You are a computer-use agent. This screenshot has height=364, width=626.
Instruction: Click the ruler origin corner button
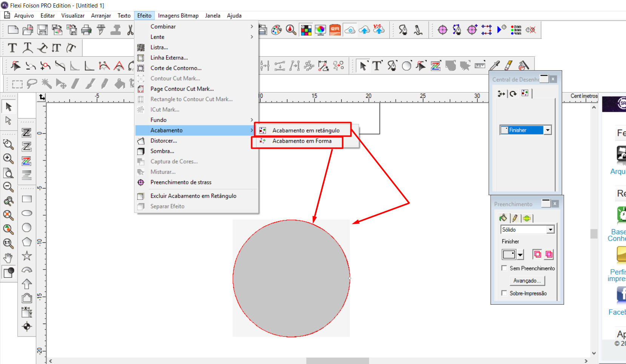pos(42,97)
